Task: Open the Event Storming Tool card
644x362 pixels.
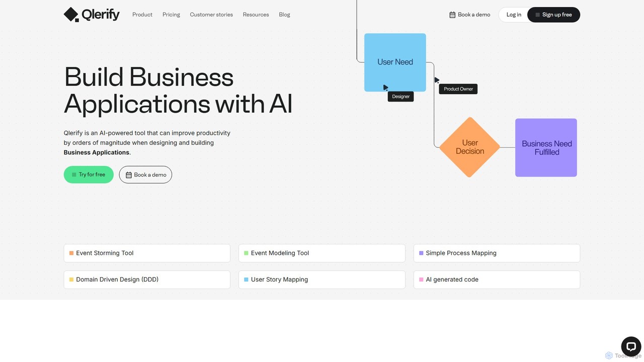Action: coord(147,253)
